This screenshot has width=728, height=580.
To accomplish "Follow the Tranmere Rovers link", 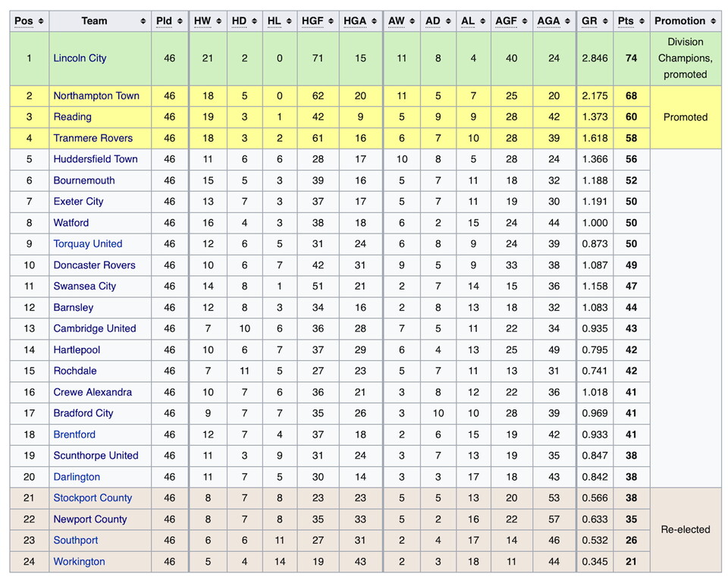I will pos(93,138).
